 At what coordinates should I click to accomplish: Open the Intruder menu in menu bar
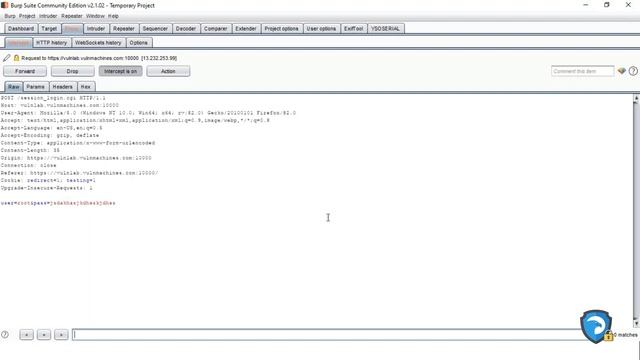click(48, 16)
